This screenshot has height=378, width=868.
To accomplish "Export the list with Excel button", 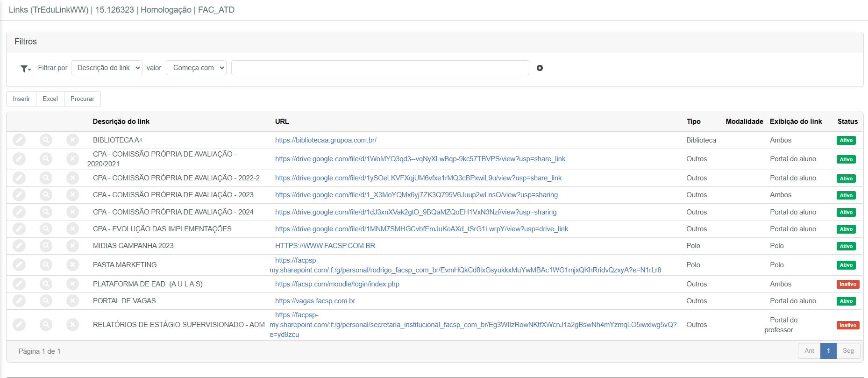I will (x=50, y=99).
